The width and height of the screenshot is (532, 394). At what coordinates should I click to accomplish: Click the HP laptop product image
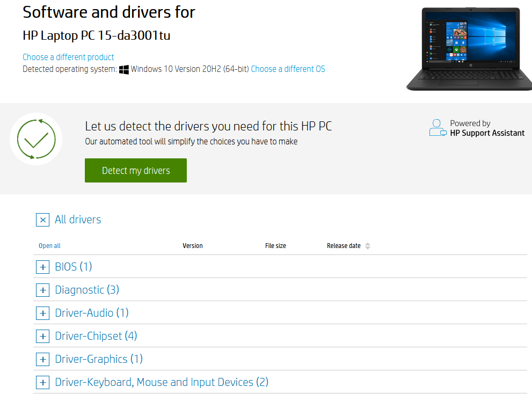point(469,47)
